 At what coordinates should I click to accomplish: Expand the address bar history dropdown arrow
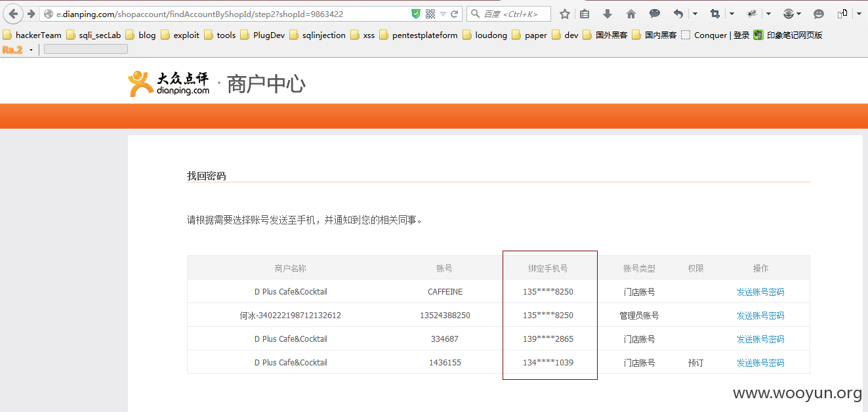pos(443,14)
